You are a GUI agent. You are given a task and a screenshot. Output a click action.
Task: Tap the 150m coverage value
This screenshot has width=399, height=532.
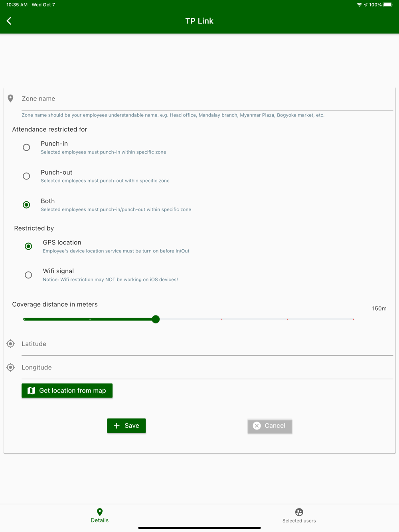(x=379, y=309)
